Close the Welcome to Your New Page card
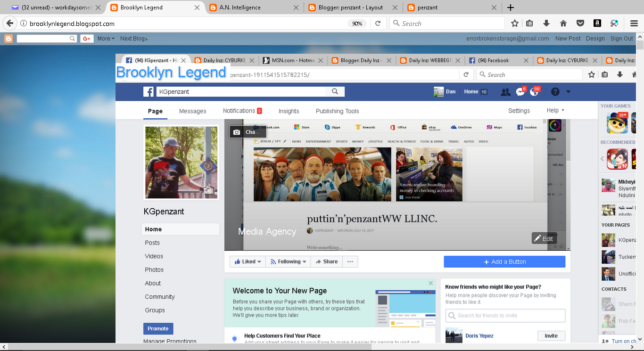 pos(430,283)
